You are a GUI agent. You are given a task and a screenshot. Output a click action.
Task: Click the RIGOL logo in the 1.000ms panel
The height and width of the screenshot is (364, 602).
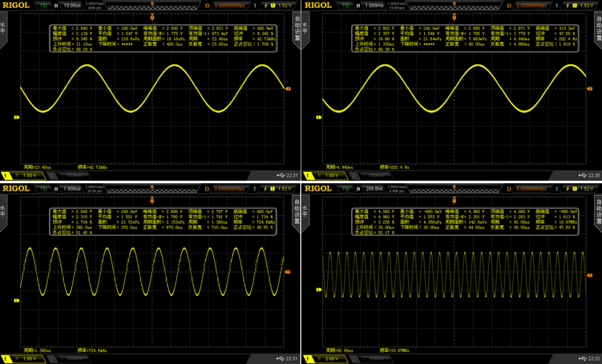[x=318, y=6]
